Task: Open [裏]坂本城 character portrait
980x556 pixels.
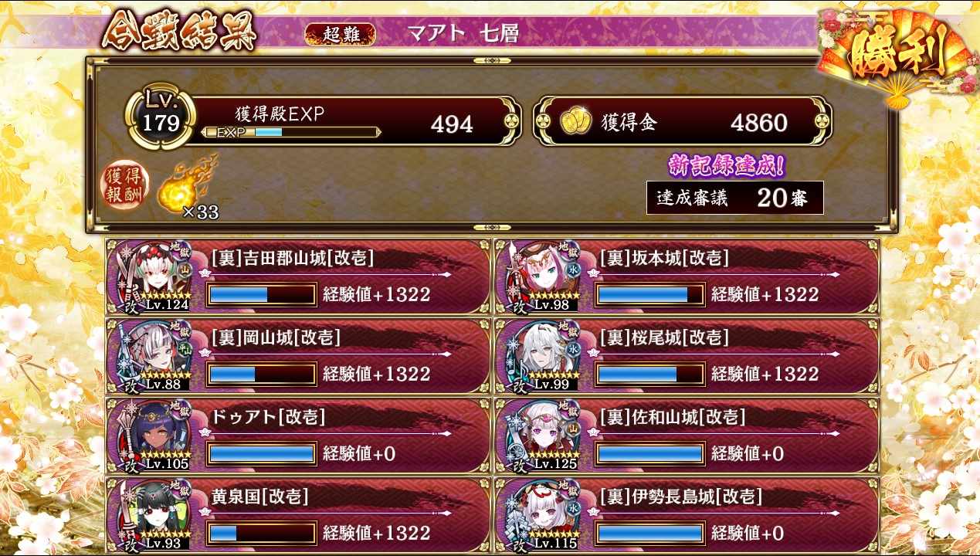Action: pos(542,276)
